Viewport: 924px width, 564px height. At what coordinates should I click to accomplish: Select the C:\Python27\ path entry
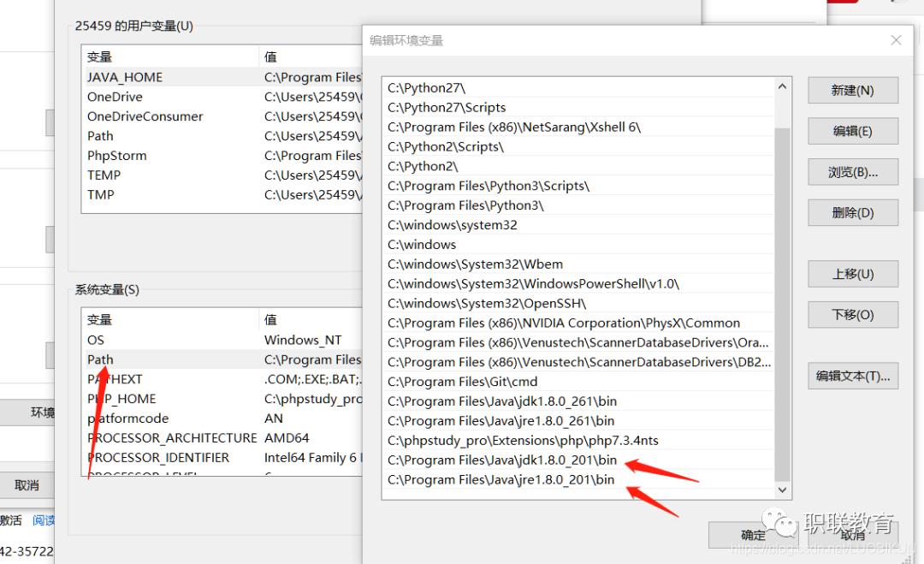[x=445, y=86]
